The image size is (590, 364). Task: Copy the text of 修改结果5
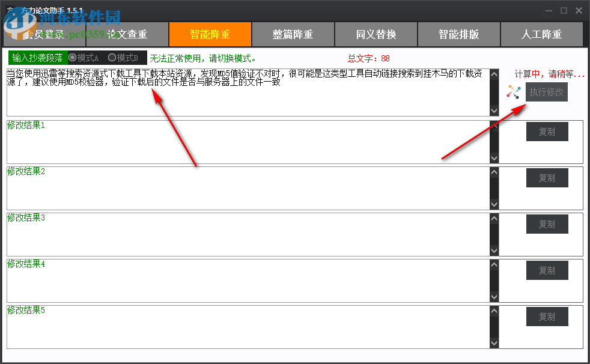(547, 317)
